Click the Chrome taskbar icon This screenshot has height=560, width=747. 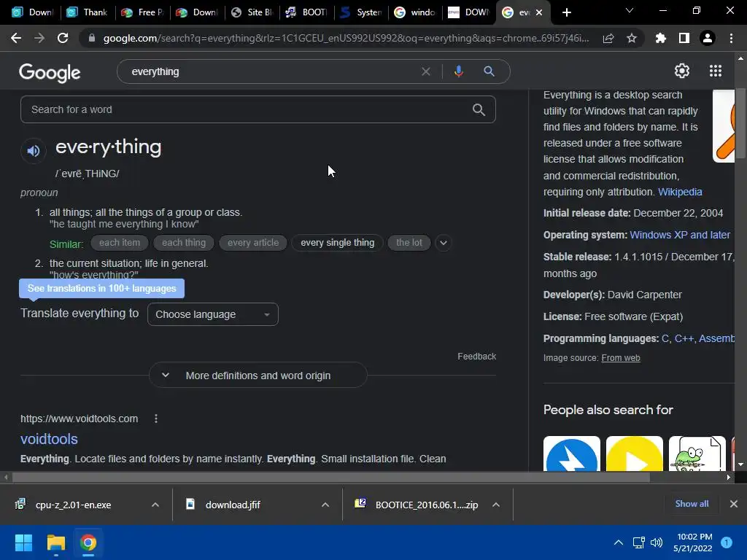click(x=88, y=542)
